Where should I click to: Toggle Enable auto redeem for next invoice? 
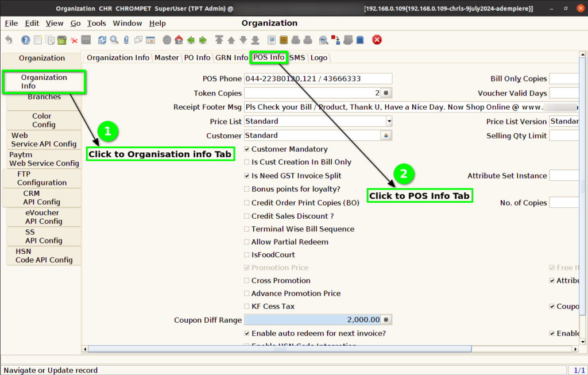[x=247, y=333]
